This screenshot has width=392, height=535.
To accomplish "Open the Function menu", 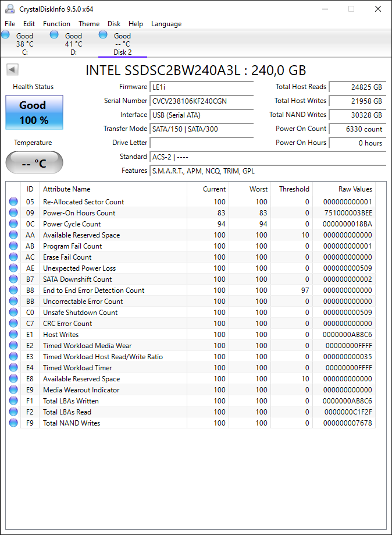I will tap(56, 23).
